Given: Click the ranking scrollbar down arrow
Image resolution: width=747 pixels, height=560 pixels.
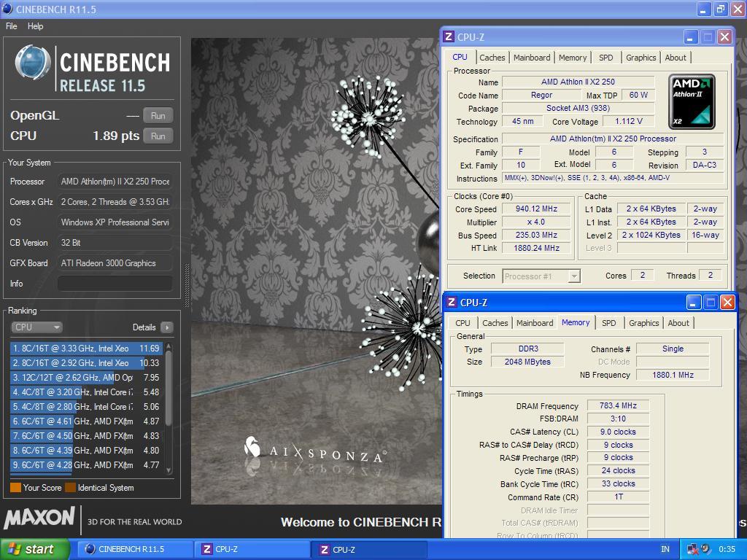Looking at the screenshot, I should click(169, 470).
